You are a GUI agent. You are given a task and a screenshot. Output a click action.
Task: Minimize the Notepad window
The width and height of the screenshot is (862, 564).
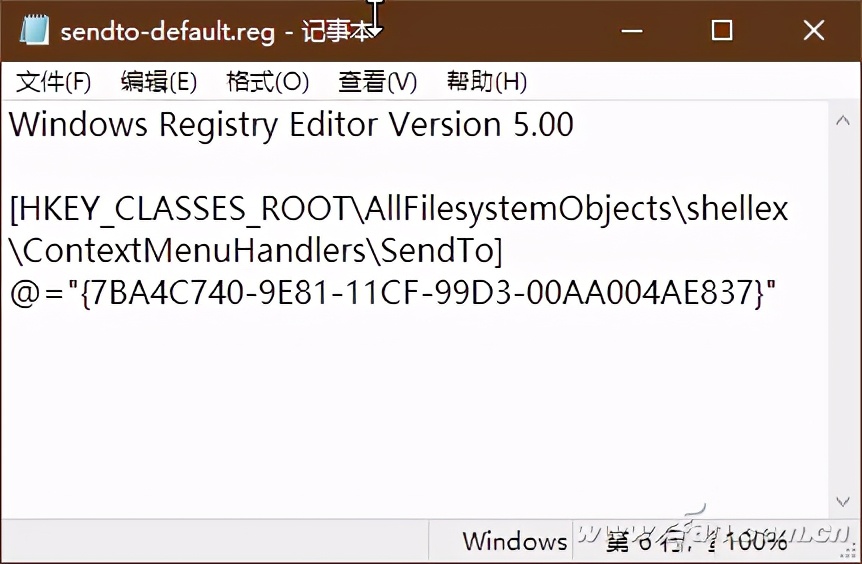pos(632,30)
